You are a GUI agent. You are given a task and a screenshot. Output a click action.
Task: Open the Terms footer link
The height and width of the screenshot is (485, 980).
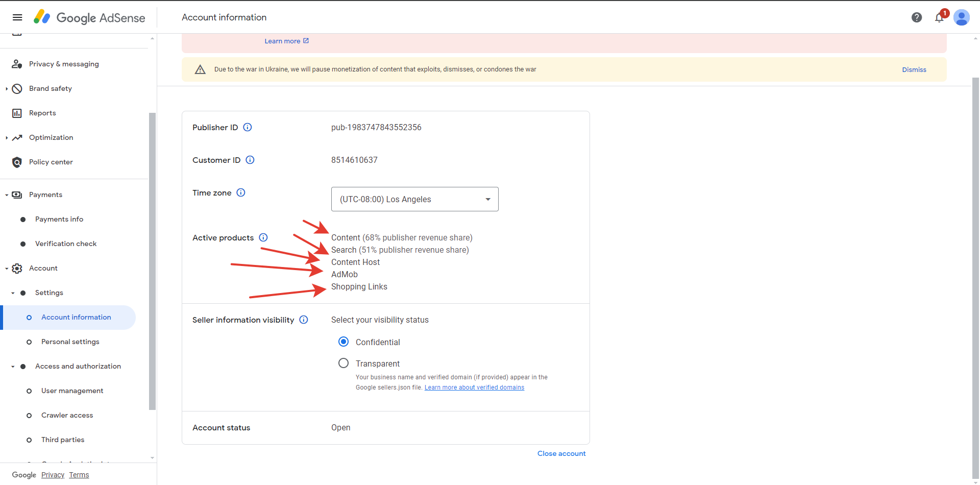(79, 475)
